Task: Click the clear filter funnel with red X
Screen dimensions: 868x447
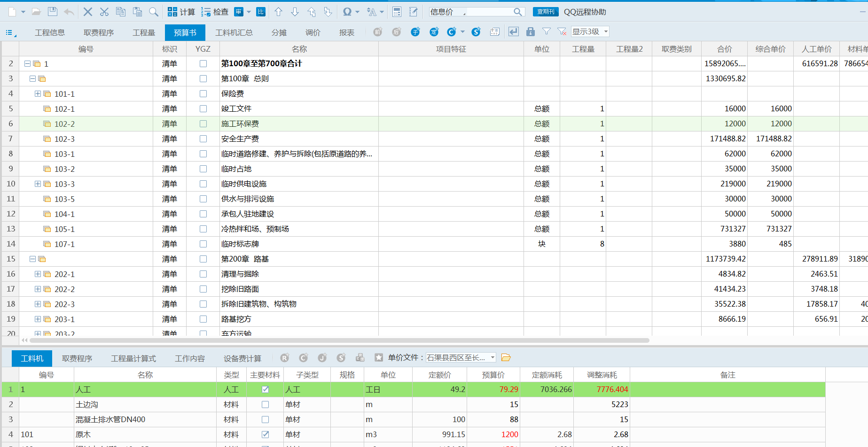Action: [x=562, y=32]
